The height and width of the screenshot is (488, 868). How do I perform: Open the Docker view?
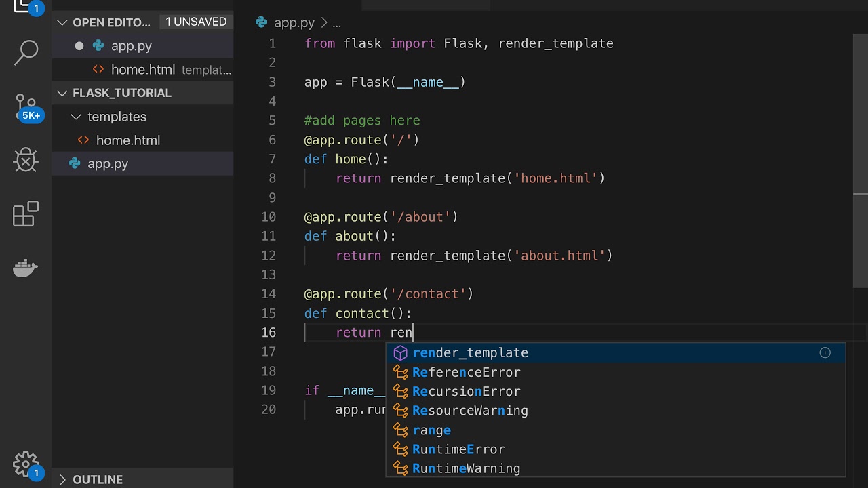point(26,268)
